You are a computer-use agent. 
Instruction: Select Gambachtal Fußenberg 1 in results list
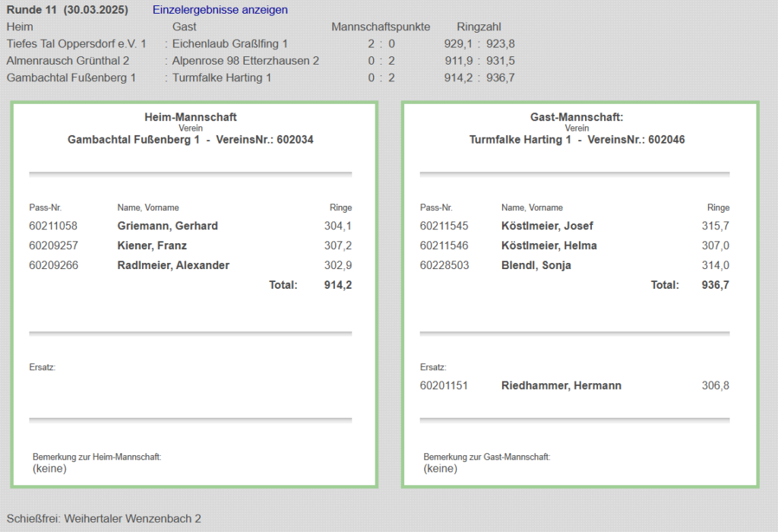[71, 78]
